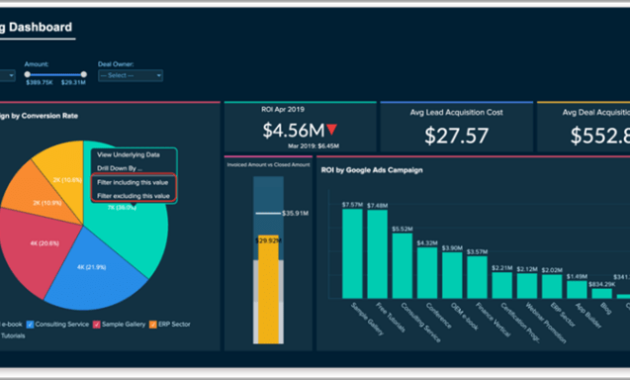Image resolution: width=630 pixels, height=380 pixels.
Task: Select Filter including this value
Action: pyautogui.click(x=133, y=182)
